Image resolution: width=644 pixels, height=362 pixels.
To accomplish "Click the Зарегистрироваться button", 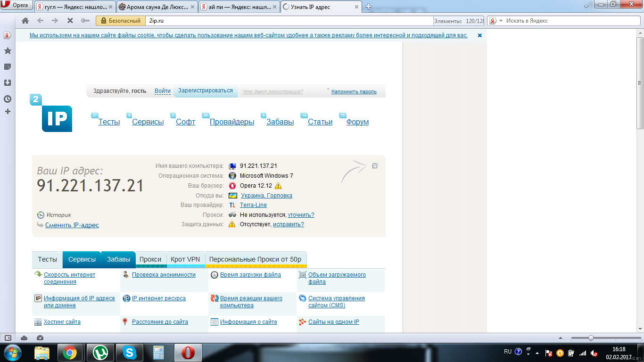I will [206, 90].
